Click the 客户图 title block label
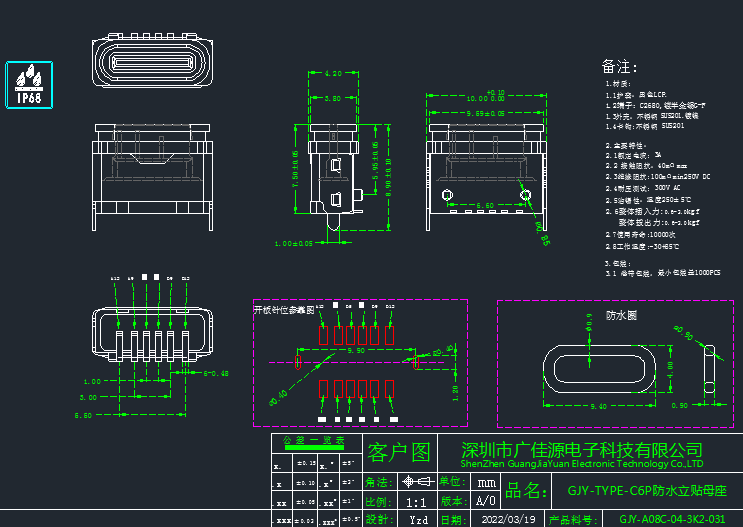 pyautogui.click(x=398, y=452)
